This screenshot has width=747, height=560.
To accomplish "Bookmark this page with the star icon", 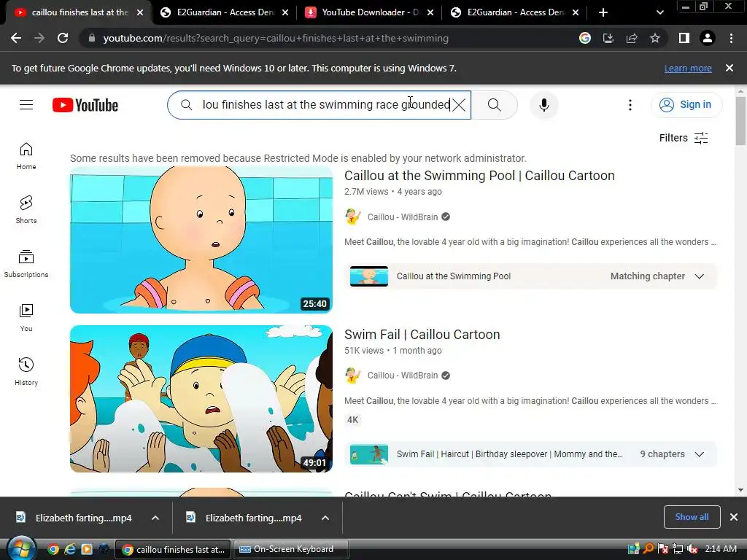I will (x=655, y=38).
